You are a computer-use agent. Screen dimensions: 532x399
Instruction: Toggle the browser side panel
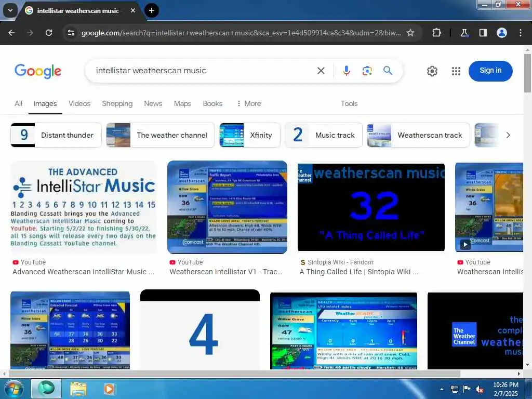click(483, 33)
